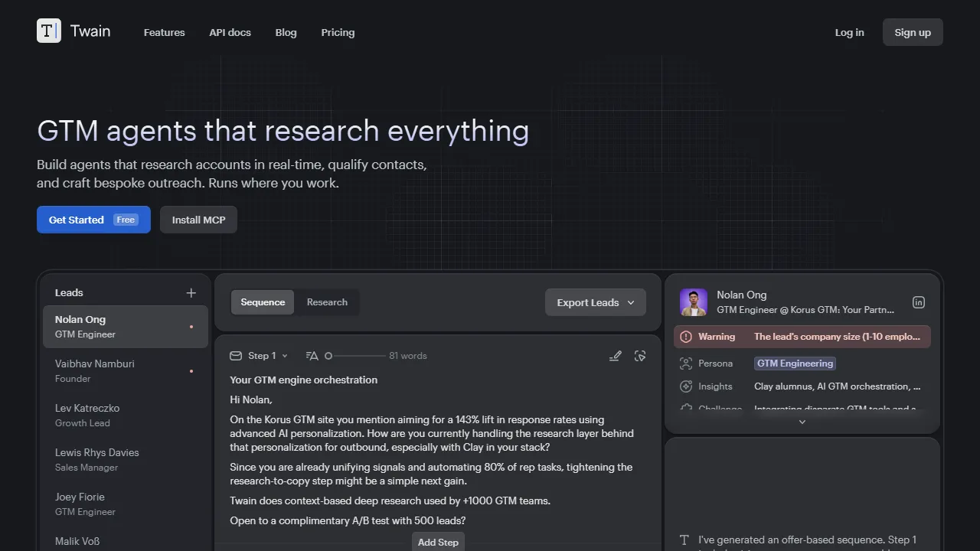This screenshot has height=551, width=980.
Task: Click the '81 words' count
Action: tap(408, 356)
